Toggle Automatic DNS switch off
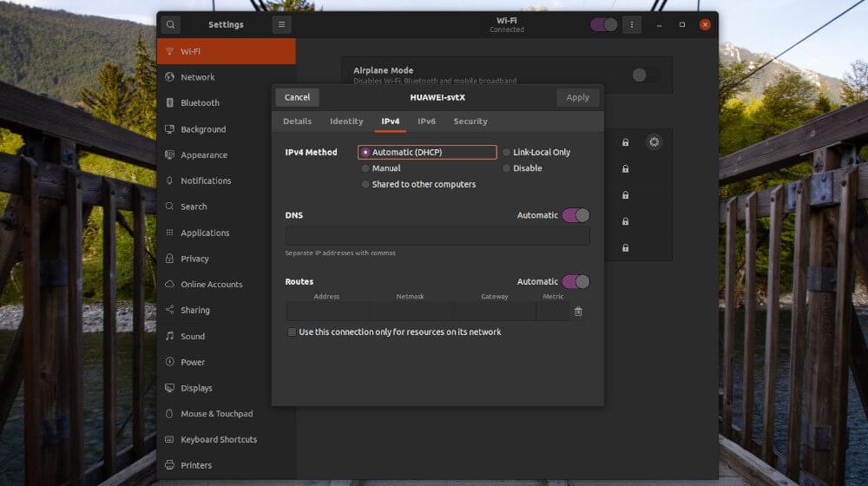This screenshot has width=868, height=486. 575,215
